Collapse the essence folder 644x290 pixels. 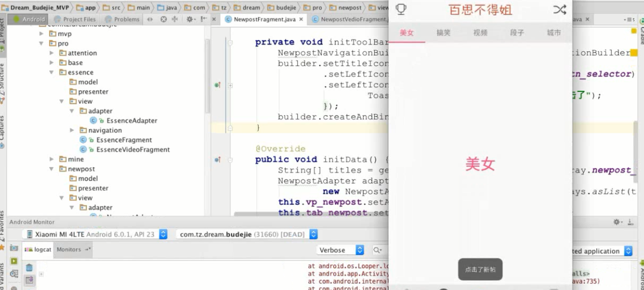[51, 72]
